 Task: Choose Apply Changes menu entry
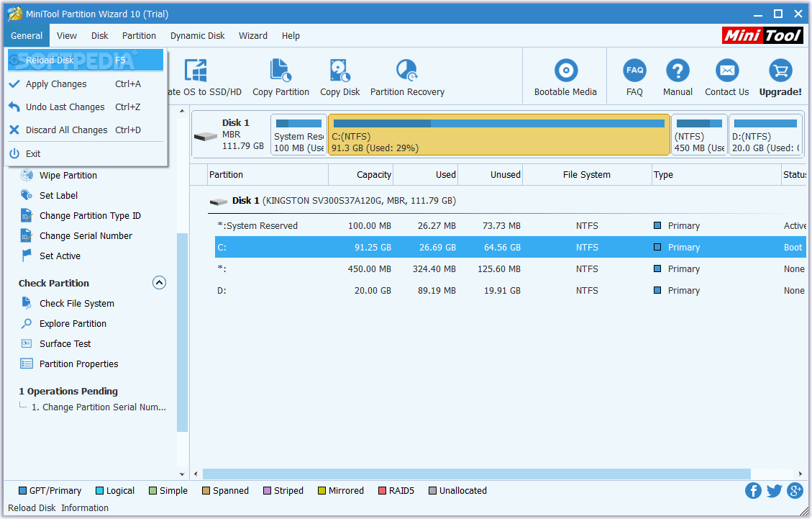click(86, 84)
